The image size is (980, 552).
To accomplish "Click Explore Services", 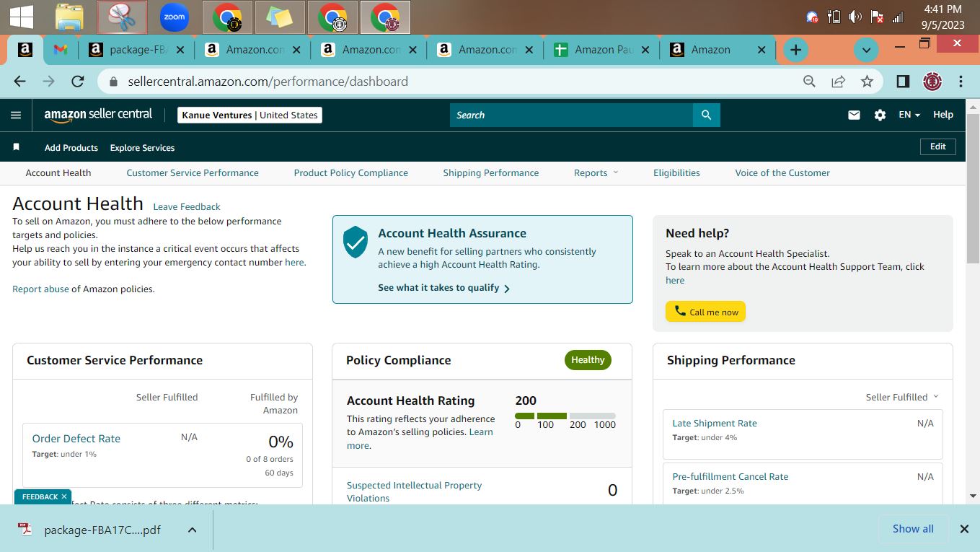I will (142, 147).
